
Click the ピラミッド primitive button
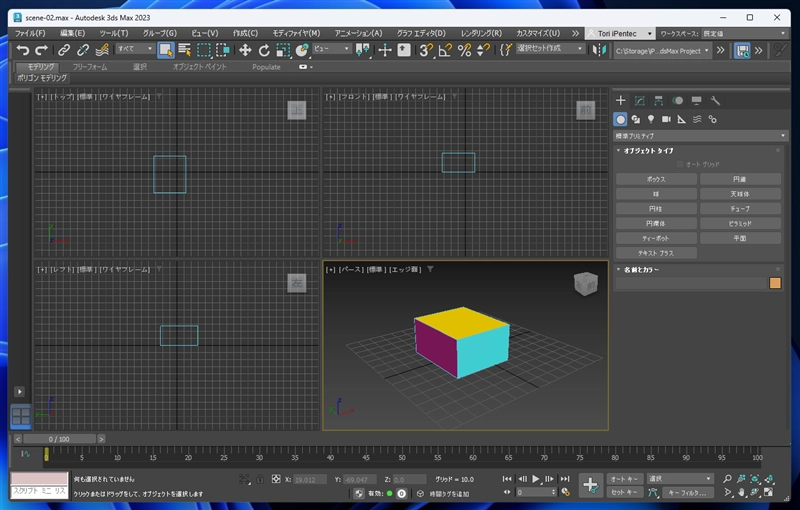(740, 223)
